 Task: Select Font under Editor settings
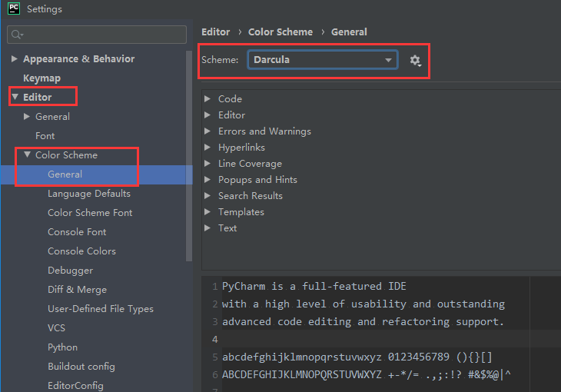tap(45, 136)
